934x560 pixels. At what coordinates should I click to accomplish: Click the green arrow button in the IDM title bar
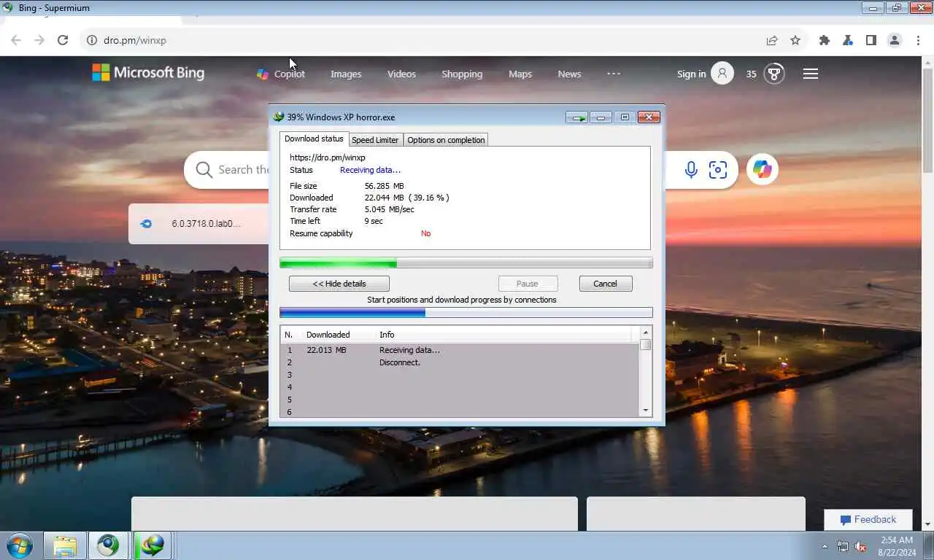[576, 117]
